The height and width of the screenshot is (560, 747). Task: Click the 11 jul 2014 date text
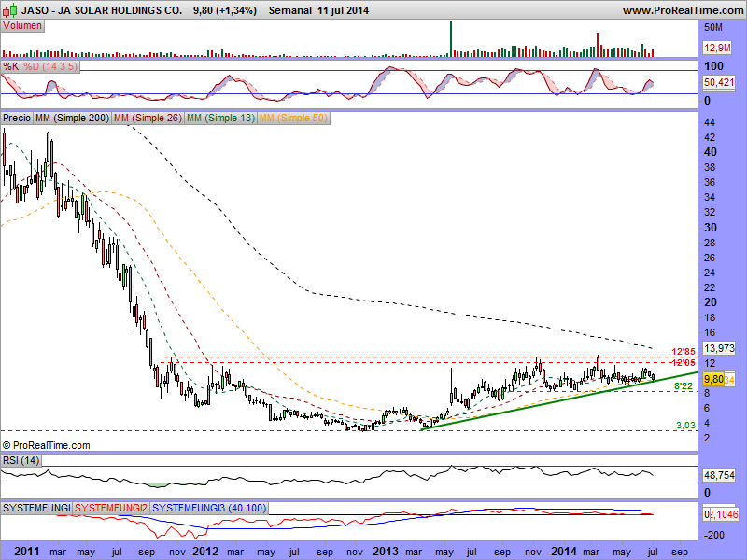point(344,10)
